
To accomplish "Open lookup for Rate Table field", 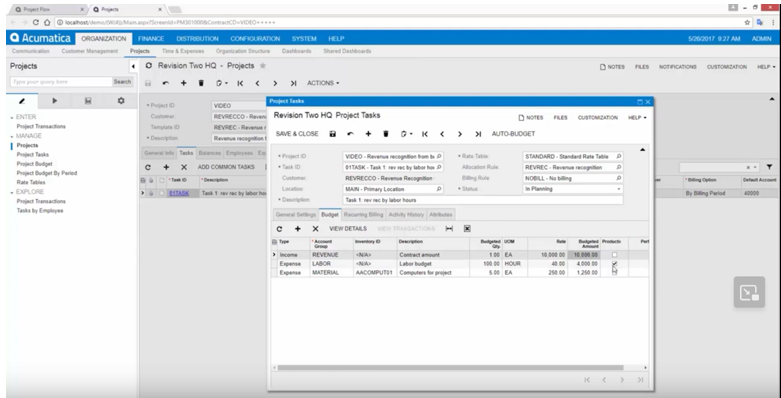I will (x=619, y=156).
